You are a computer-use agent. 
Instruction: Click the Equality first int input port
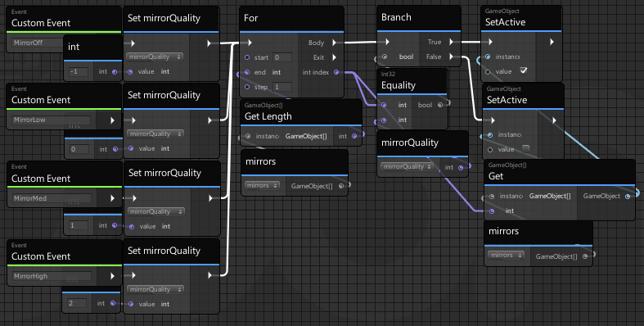[x=384, y=105]
